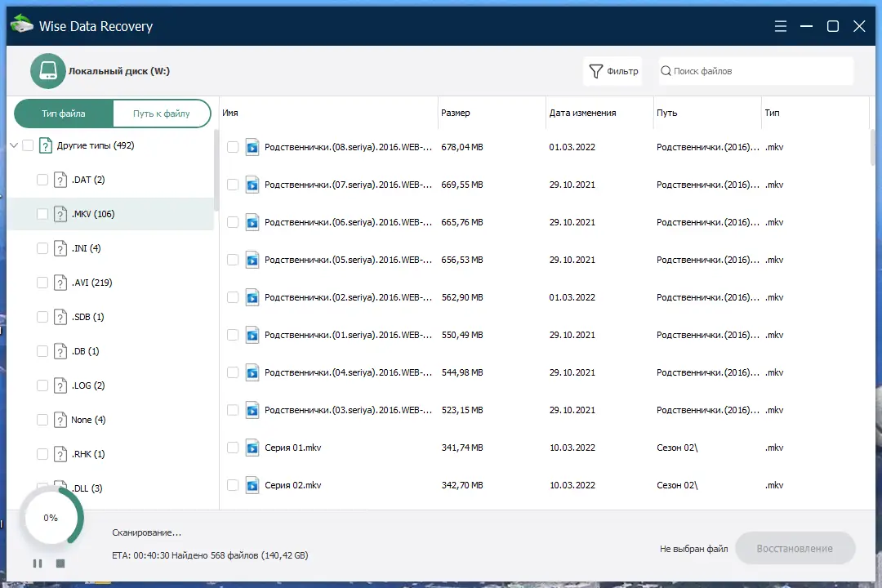Click the Локальный диск (W:) label
Viewport: 882px width, 588px height.
(118, 71)
